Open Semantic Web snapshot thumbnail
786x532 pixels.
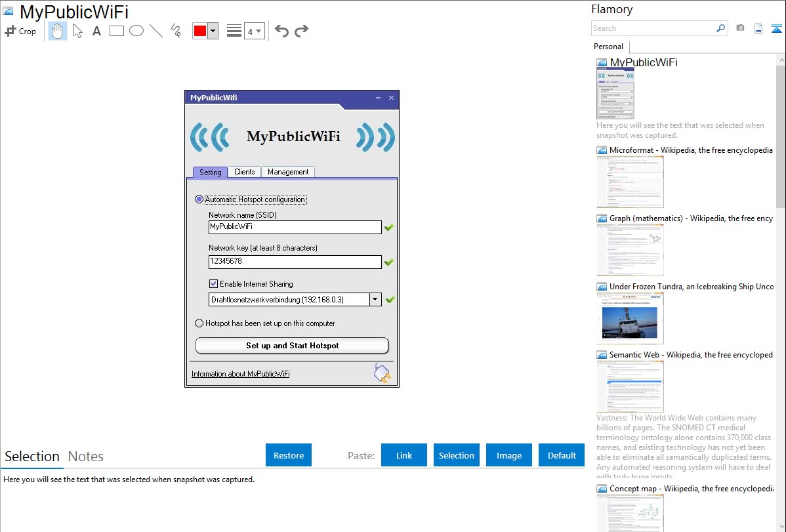tap(630, 386)
